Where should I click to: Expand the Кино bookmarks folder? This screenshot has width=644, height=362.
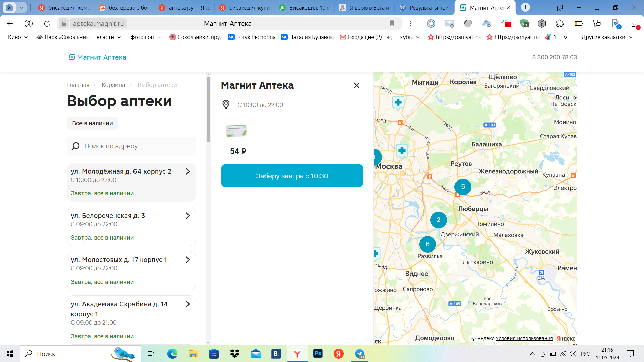coord(18,37)
